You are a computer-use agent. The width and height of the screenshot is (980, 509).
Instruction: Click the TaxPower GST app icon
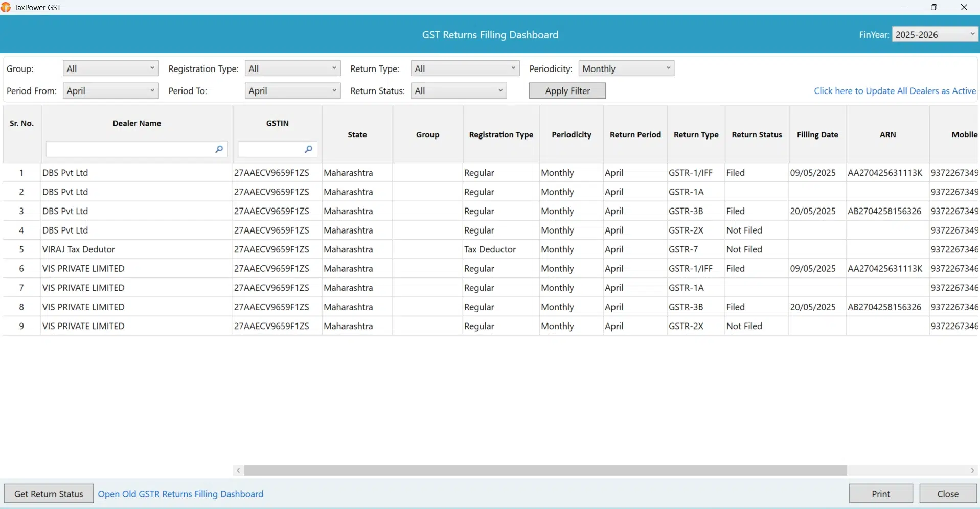pos(6,7)
